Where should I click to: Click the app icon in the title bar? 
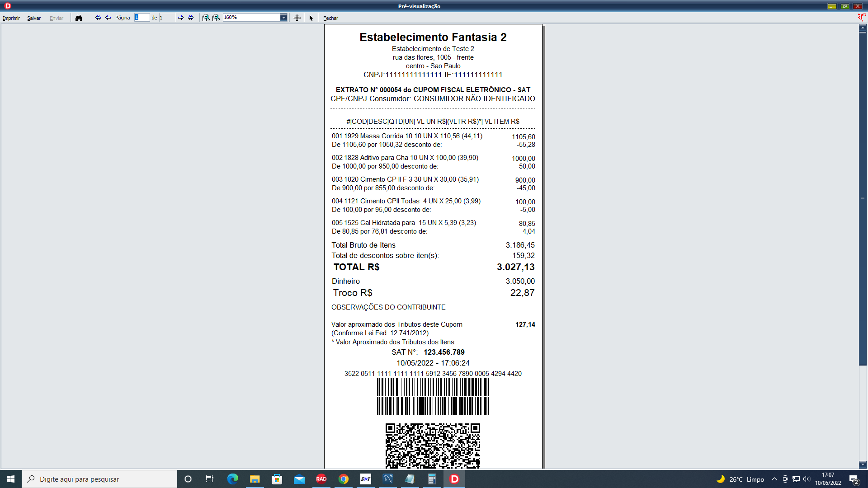[8, 6]
